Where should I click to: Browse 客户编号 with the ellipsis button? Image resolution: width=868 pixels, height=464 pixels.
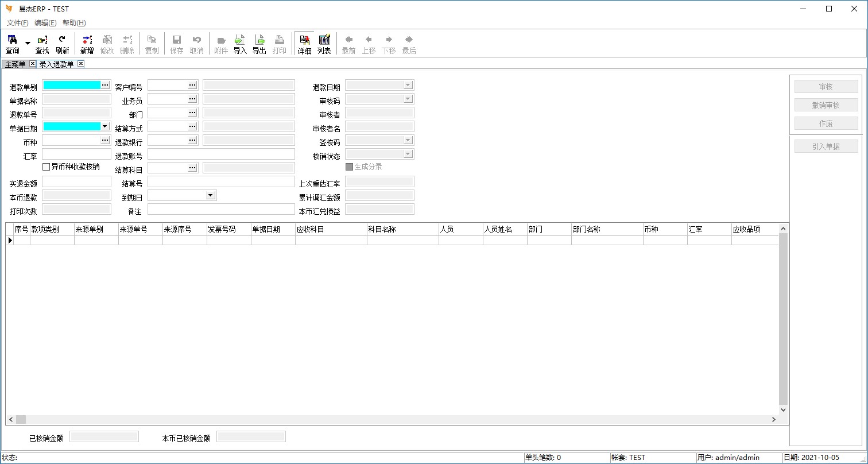point(192,85)
